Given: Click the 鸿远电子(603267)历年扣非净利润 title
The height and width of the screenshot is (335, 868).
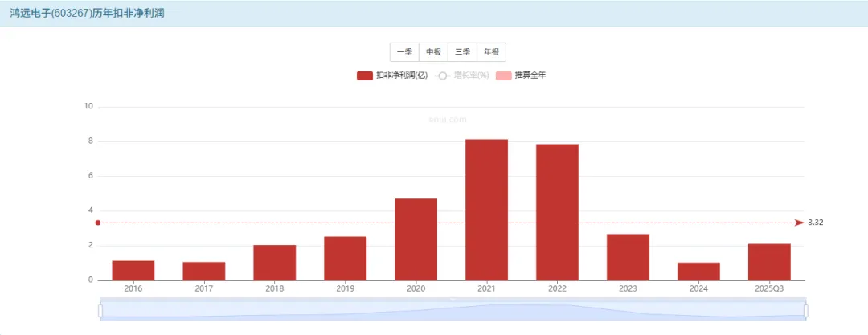Looking at the screenshot, I should tap(87, 14).
